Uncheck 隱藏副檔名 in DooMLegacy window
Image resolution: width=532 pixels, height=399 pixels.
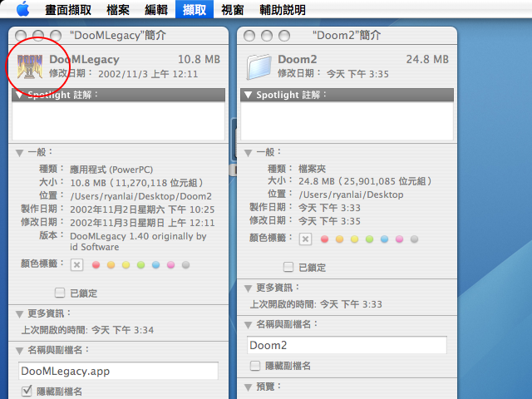(x=27, y=392)
